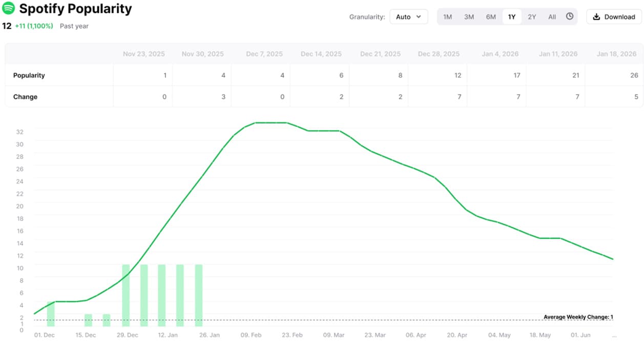The width and height of the screenshot is (644, 342).
Task: Click popularity value 12 for Dec 28
Action: tap(458, 75)
